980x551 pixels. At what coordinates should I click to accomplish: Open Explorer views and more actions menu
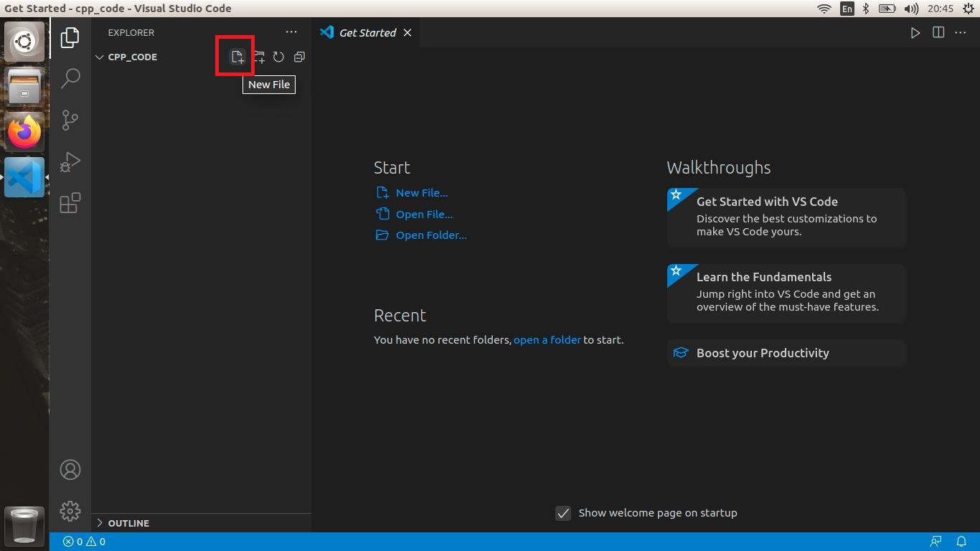[x=291, y=32]
